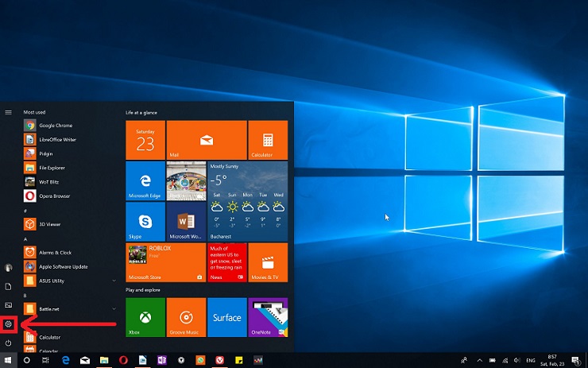The image size is (588, 368).
Task: Open the WhatsApp icon in taskbar
Action: point(200,360)
